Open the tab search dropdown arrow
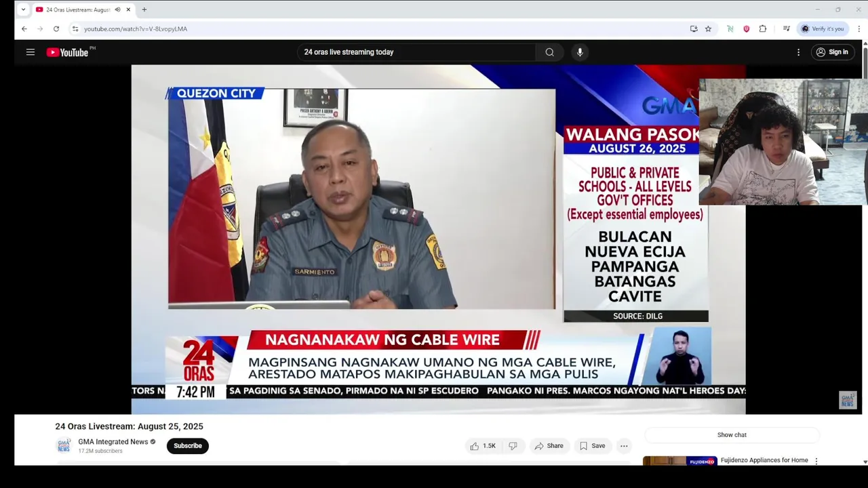This screenshot has height=488, width=868. click(23, 9)
